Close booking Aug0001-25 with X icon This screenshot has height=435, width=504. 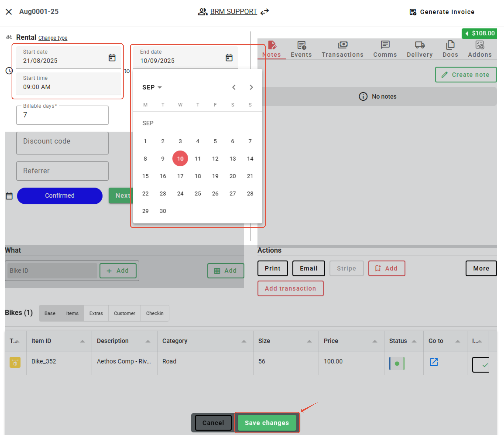tap(9, 12)
